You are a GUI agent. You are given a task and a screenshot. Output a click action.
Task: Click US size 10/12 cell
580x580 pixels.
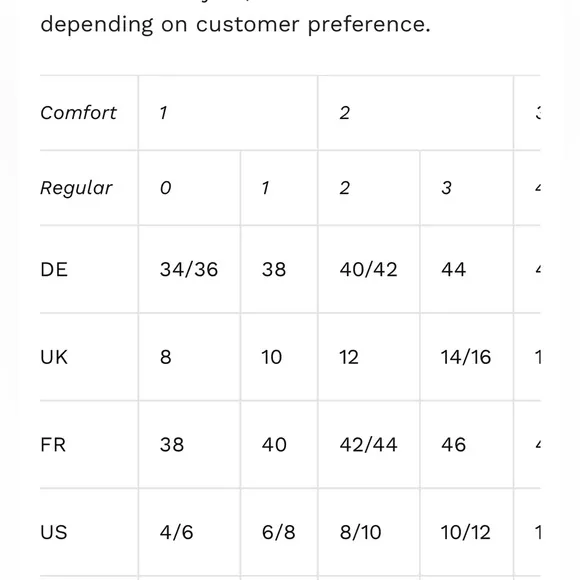(x=466, y=532)
